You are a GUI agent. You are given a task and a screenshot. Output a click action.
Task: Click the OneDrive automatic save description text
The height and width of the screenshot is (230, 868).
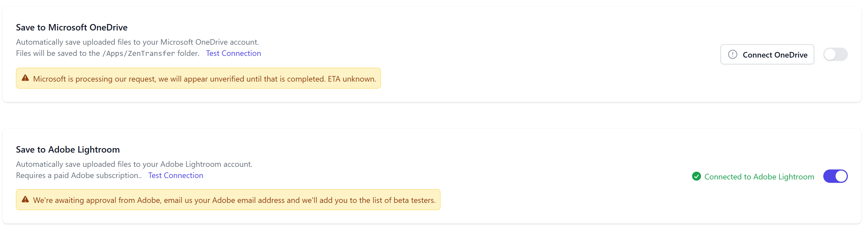pyautogui.click(x=137, y=42)
